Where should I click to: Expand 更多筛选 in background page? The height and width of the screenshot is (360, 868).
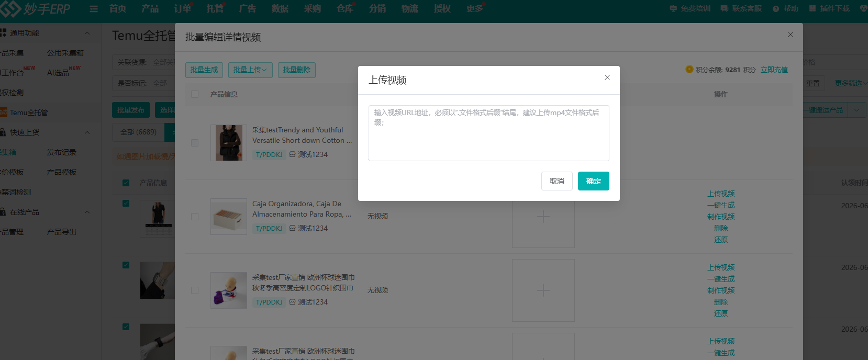point(851,84)
